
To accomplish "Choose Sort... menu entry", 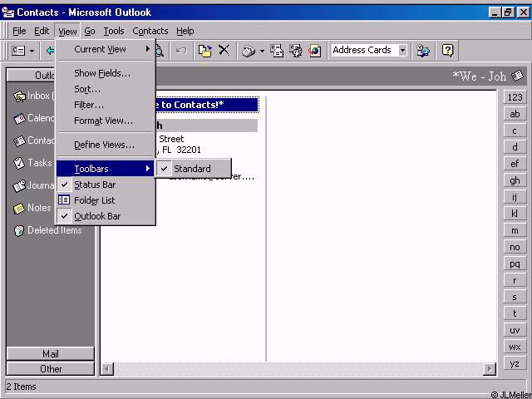I will [106, 89].
